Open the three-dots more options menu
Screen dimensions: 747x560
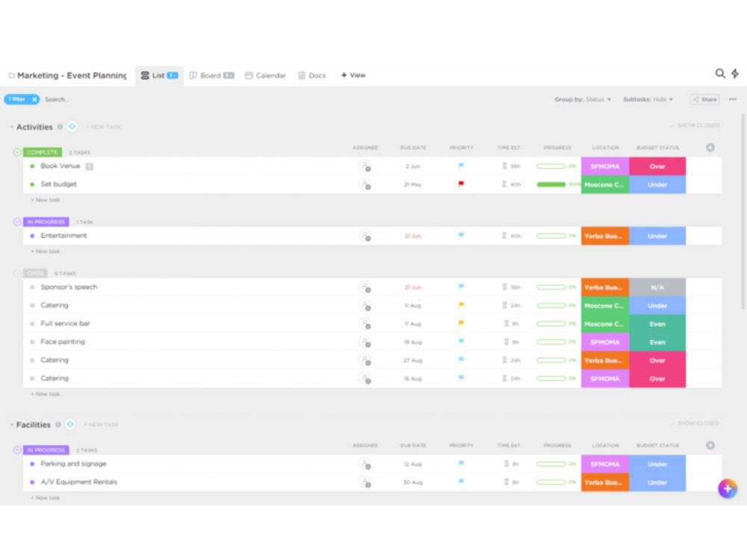tap(733, 99)
